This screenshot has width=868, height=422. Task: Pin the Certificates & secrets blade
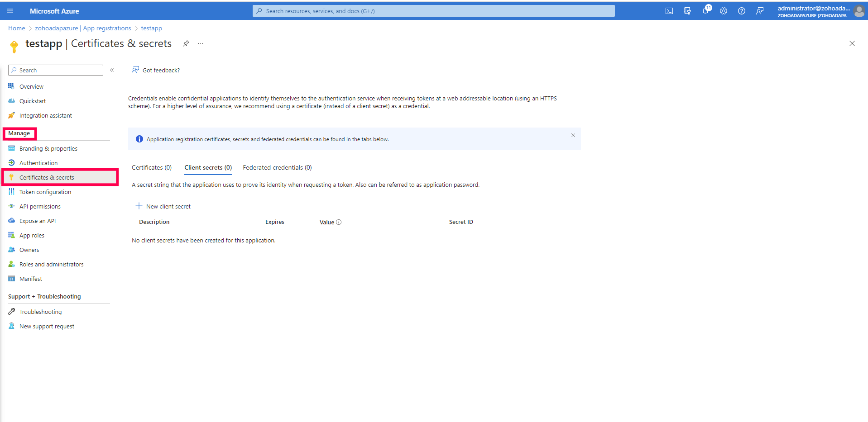[x=186, y=43]
